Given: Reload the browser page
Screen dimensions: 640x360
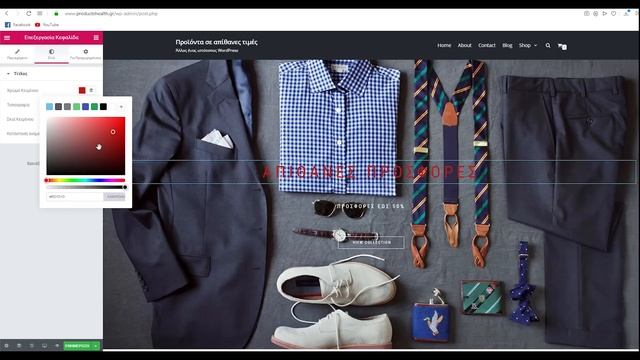Looking at the screenshot, I should coord(29,13).
